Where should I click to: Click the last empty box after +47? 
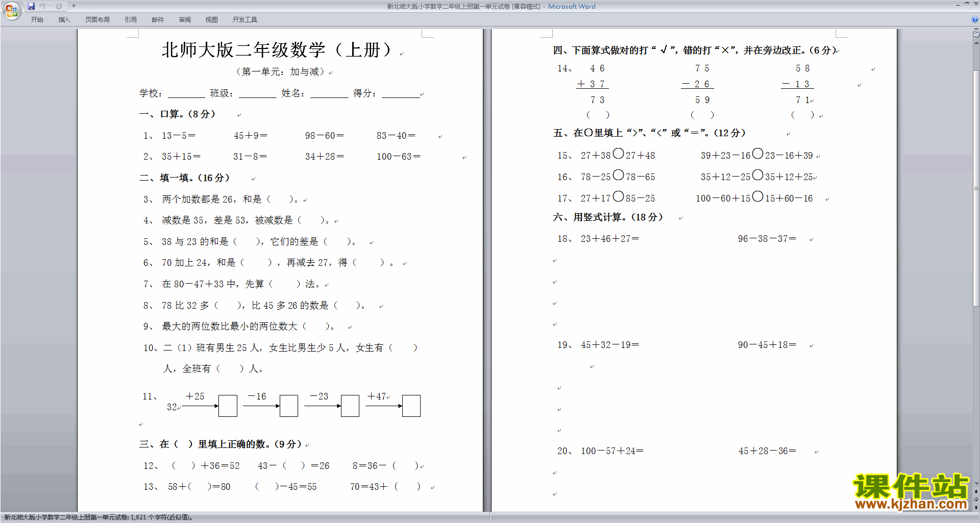tap(411, 406)
